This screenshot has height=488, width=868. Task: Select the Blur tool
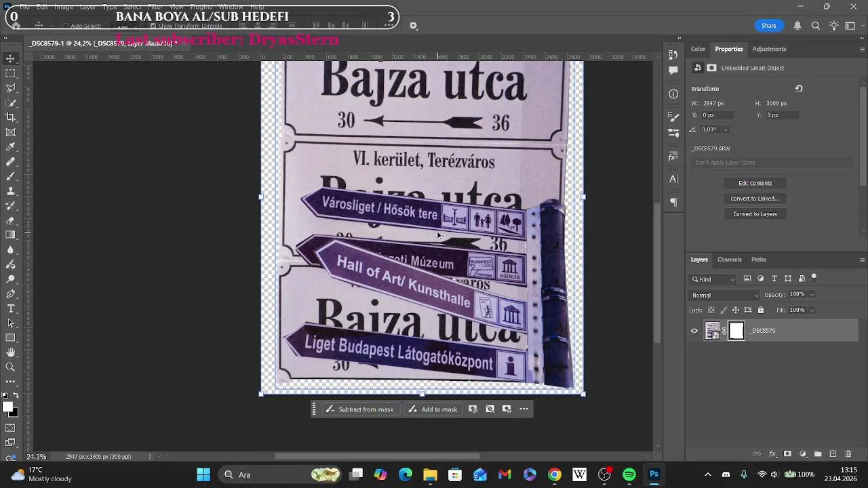[11, 250]
